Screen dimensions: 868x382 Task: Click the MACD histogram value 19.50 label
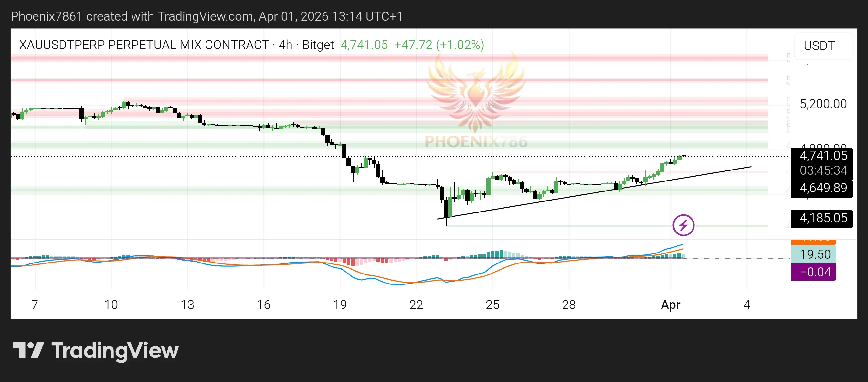point(814,254)
